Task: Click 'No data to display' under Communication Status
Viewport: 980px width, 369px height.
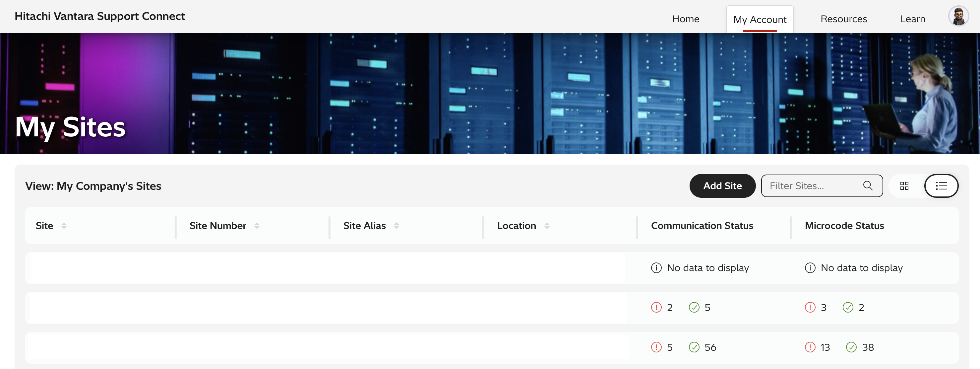Action: [707, 268]
